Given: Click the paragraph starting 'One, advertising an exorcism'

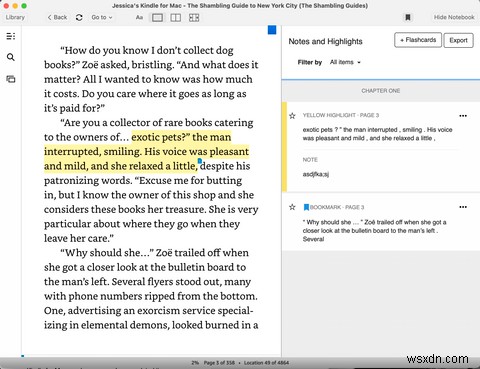Looking at the screenshot, I should click(151, 318).
